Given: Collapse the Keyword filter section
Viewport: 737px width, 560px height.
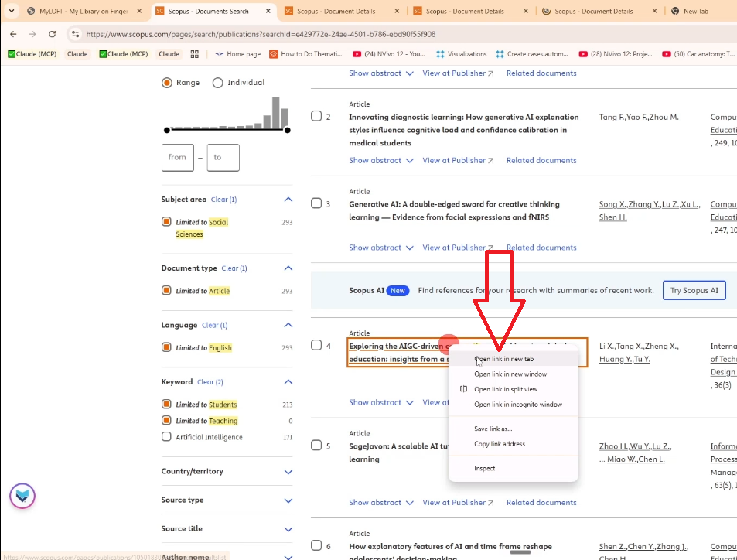Looking at the screenshot, I should (x=288, y=382).
